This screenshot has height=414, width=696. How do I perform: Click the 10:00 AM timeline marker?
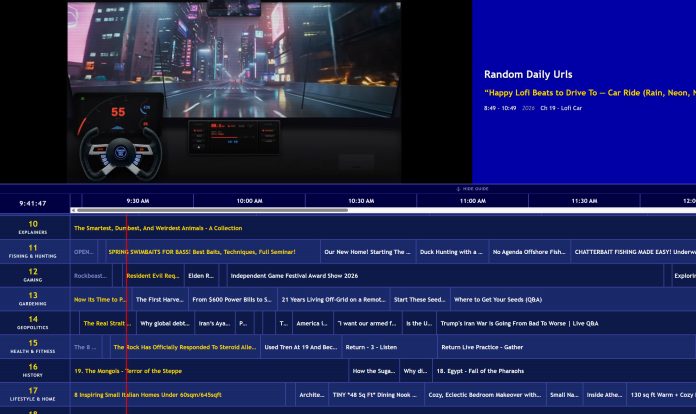pyautogui.click(x=249, y=201)
